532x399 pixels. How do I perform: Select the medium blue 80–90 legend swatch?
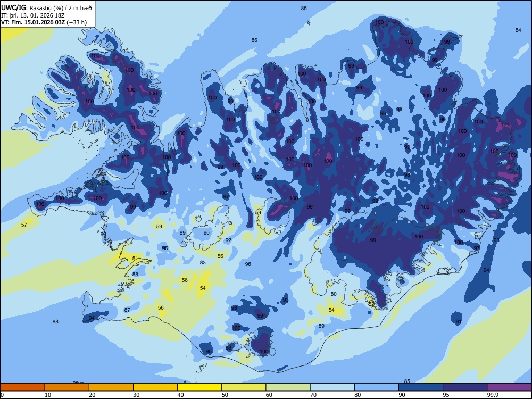(x=377, y=387)
